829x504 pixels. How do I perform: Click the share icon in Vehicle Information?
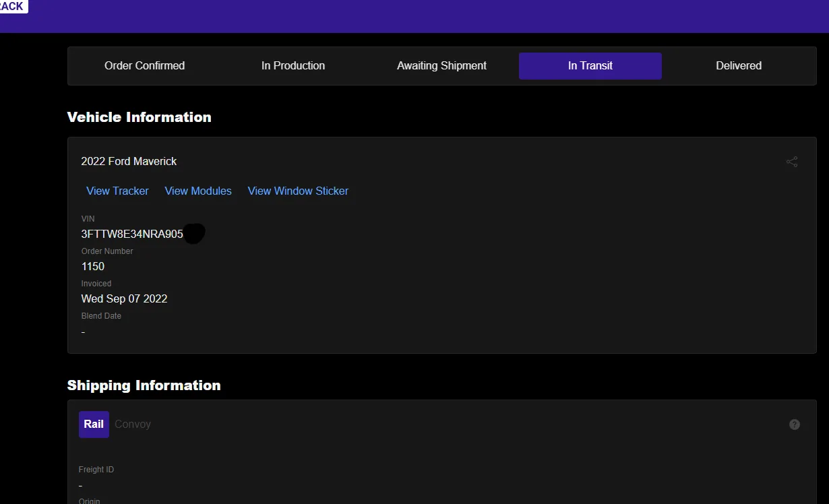pyautogui.click(x=792, y=162)
